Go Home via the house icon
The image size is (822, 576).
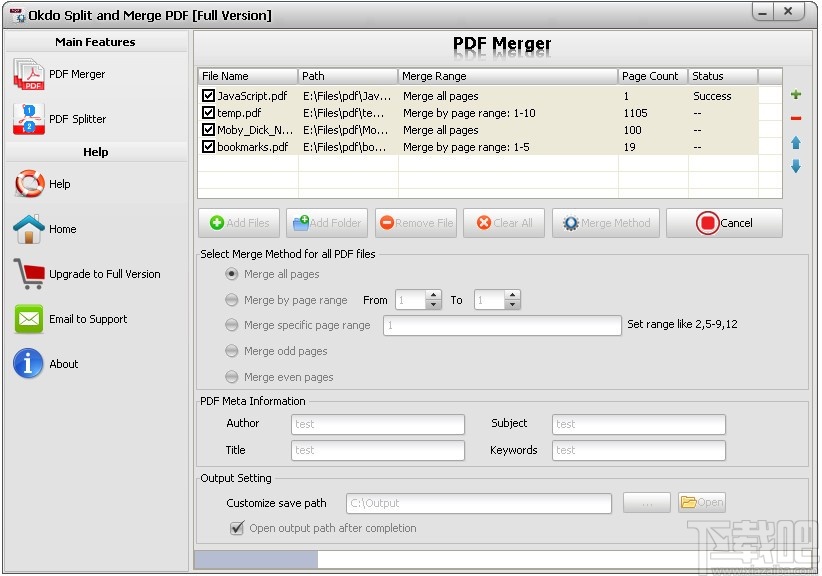pos(30,228)
